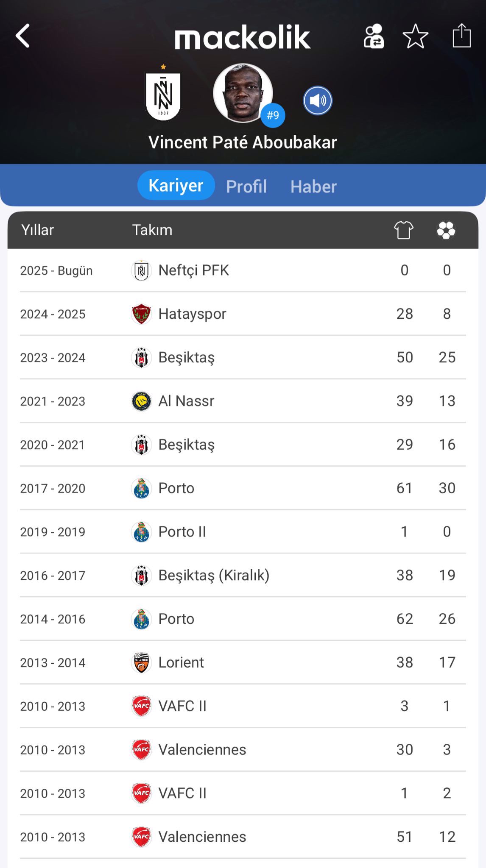Viewport: 486px width, 868px height.
Task: Tap the blue speaker sound button
Action: tap(318, 101)
